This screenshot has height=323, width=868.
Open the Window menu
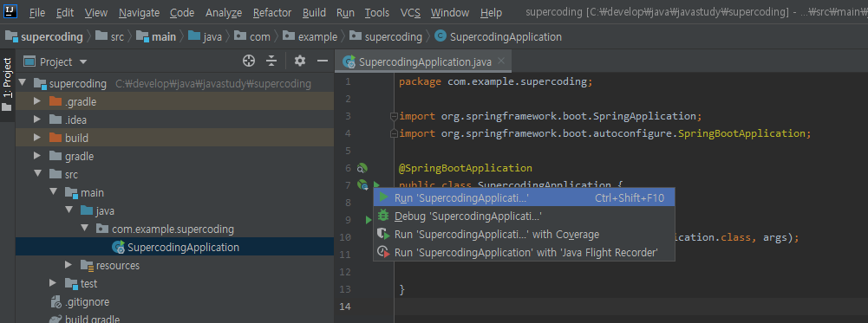point(450,12)
